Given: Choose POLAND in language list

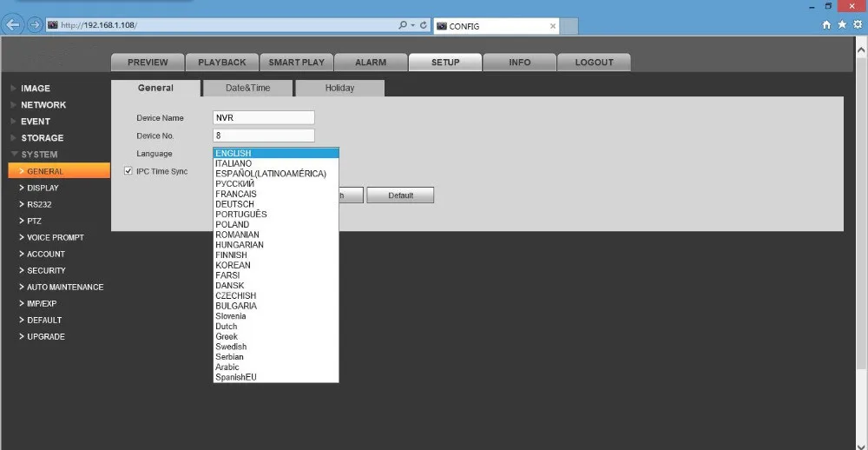Looking at the screenshot, I should coord(276,224).
